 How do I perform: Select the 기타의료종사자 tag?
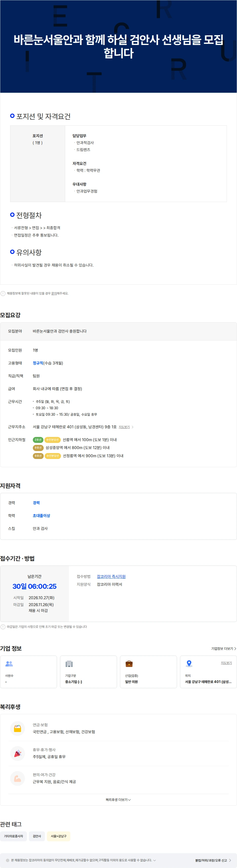[x=13, y=836]
